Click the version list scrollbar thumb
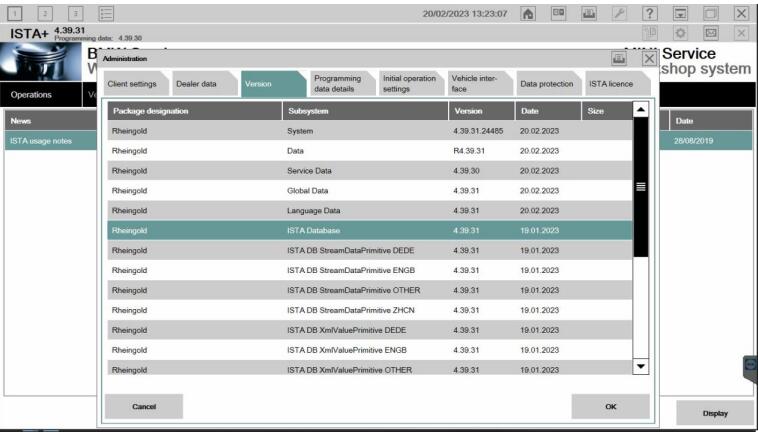 (x=641, y=187)
